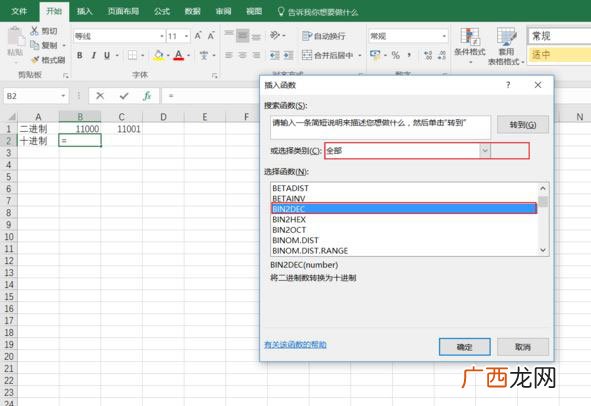Expand the Name Box dropdown B2

point(63,96)
